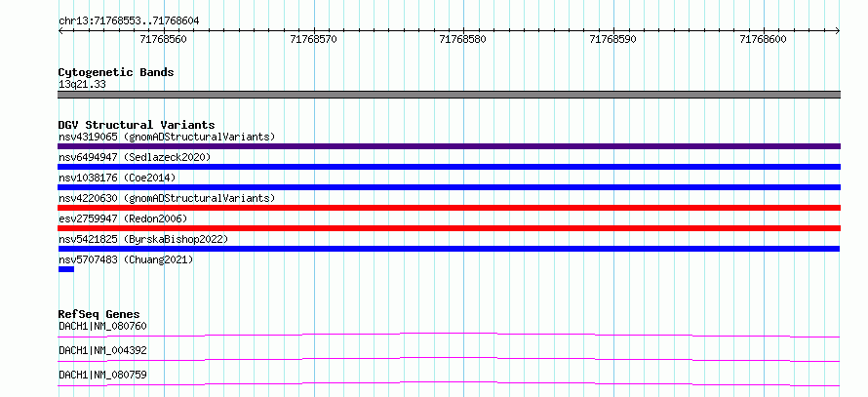Screen dimensions: 868x397
Task: Select variant label esv2759947 (Redon2006)
Action: (x=124, y=218)
